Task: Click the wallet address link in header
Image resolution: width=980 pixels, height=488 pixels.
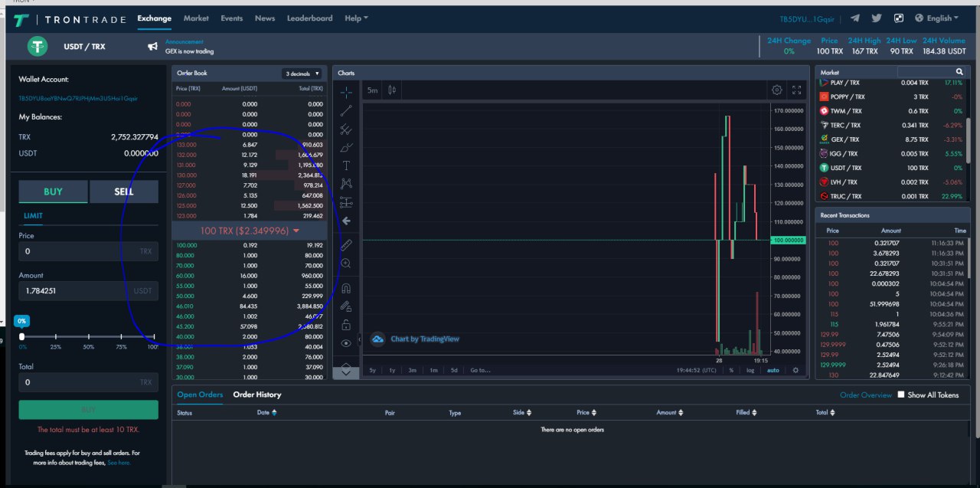Action: (807, 18)
